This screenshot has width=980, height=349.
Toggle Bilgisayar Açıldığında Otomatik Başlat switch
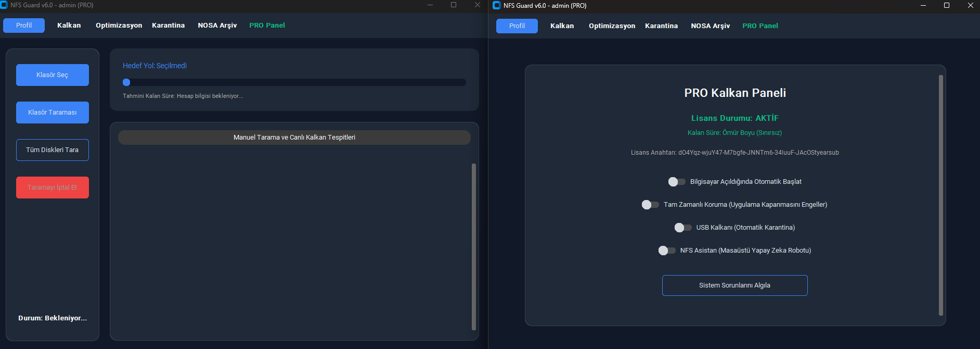tap(677, 182)
